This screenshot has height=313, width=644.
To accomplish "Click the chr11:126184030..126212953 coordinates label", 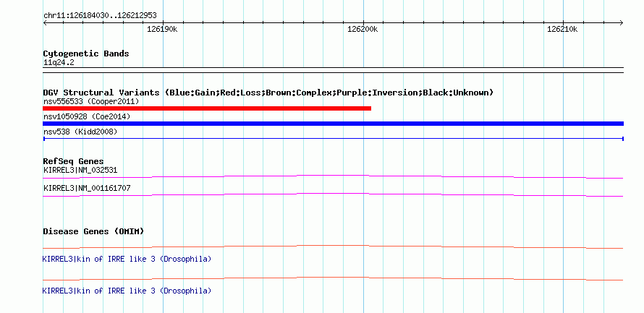I will [100, 16].
